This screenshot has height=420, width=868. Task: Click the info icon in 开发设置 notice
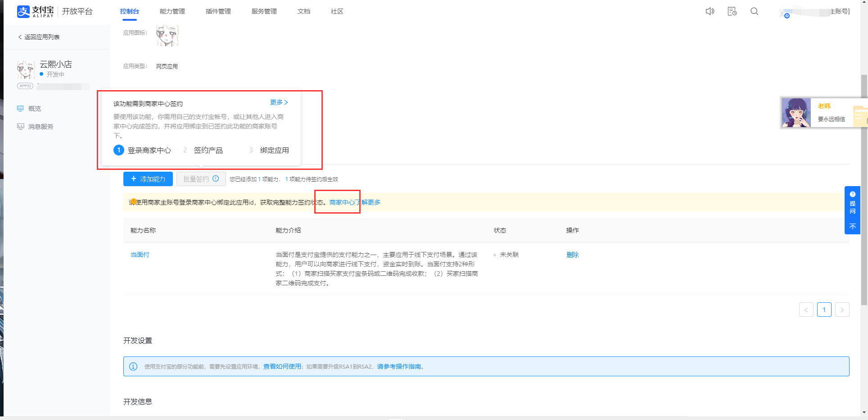point(133,366)
